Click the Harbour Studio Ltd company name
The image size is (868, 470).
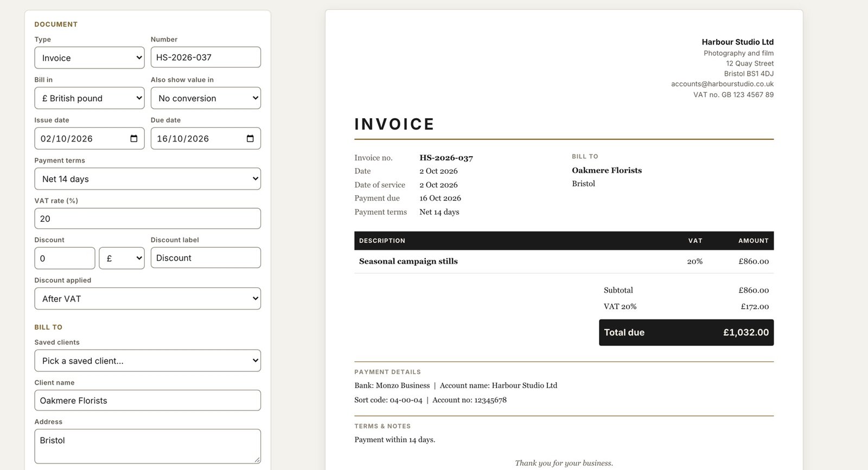738,42
